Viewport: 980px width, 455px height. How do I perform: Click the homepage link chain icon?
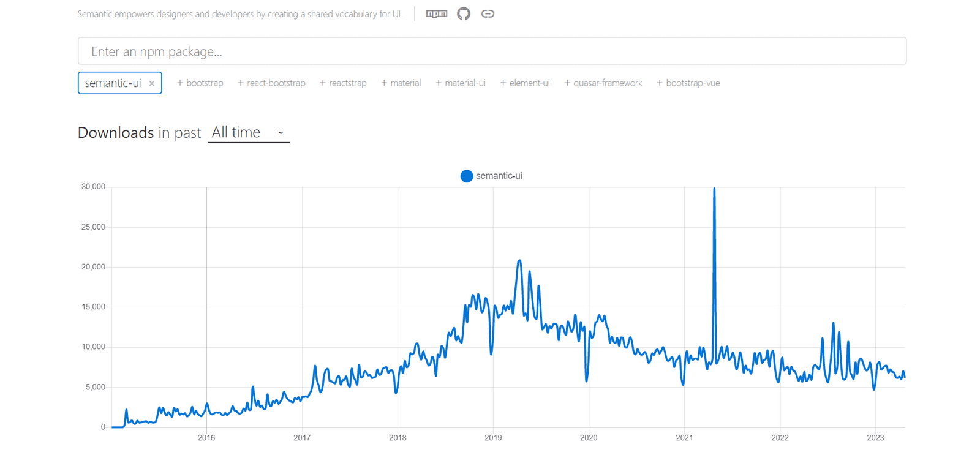pos(488,13)
